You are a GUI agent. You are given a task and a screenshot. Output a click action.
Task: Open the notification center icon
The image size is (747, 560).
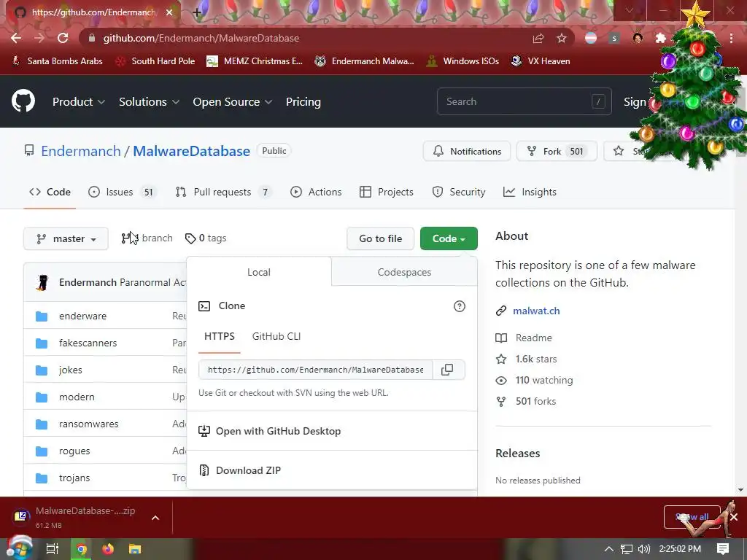[723, 549]
